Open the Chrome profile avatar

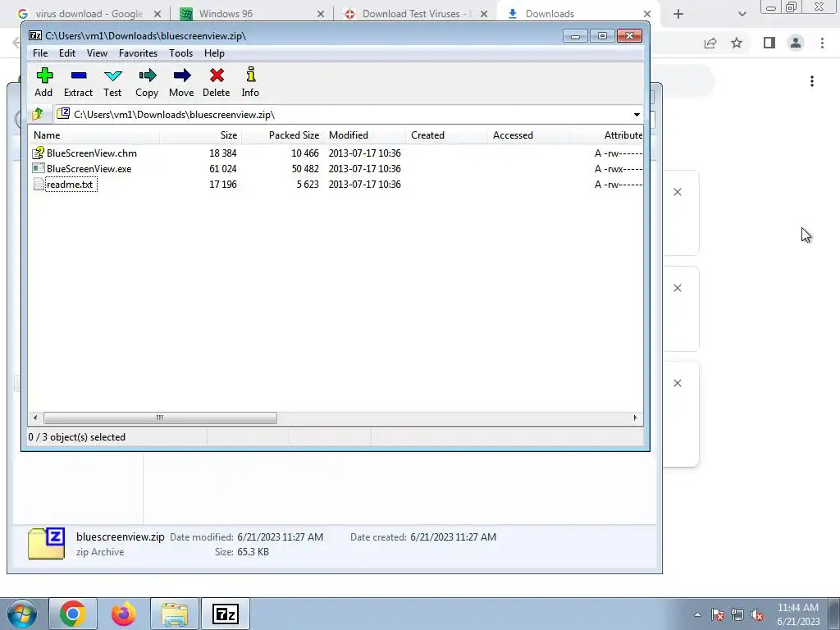(x=796, y=43)
